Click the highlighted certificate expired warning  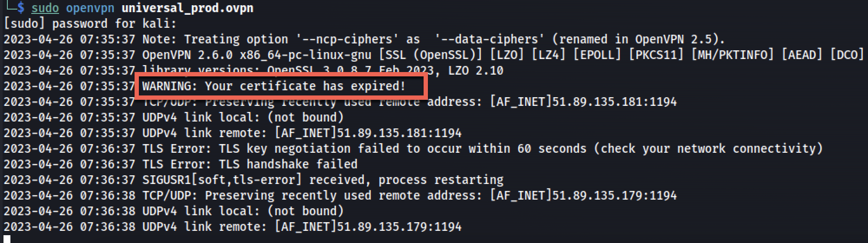(274, 86)
